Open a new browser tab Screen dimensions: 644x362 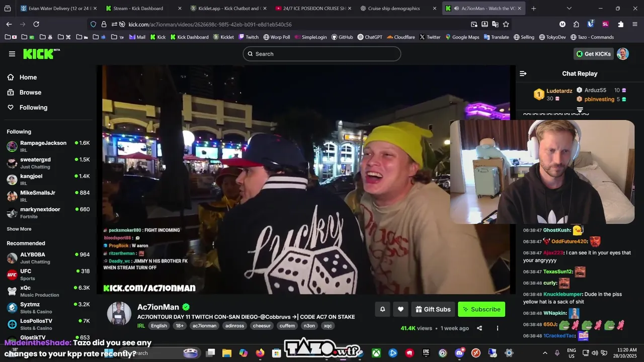533,8
